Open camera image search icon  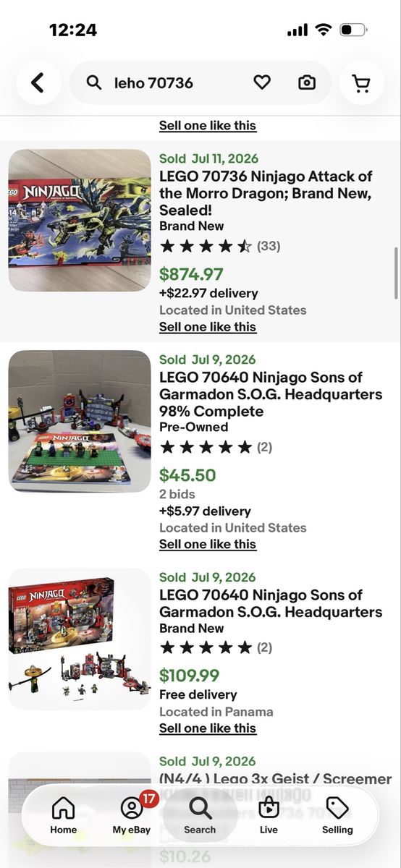(x=307, y=82)
